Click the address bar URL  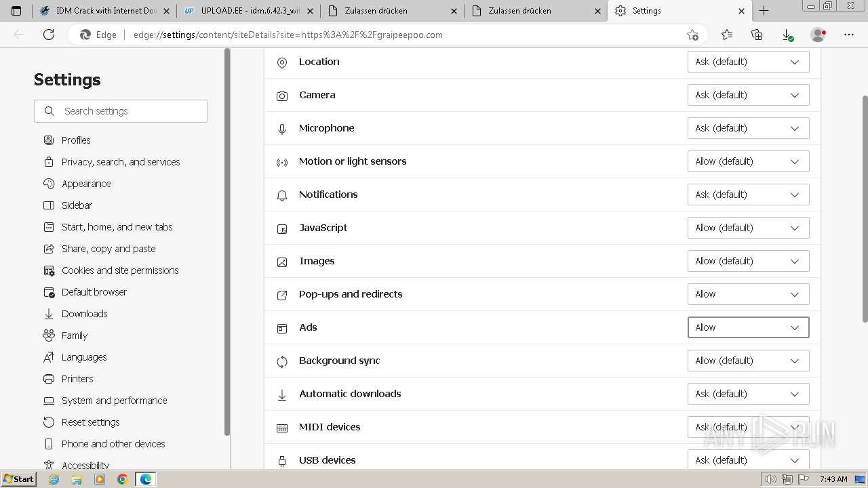pos(288,35)
